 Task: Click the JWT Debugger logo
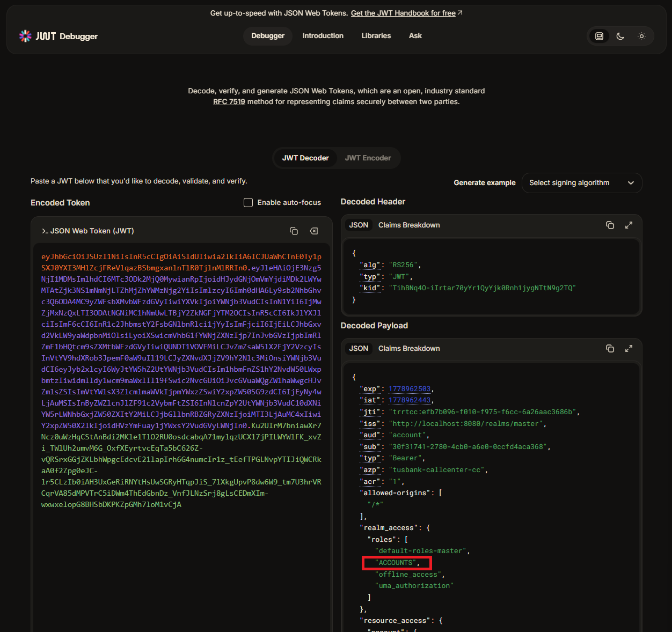[x=59, y=36]
